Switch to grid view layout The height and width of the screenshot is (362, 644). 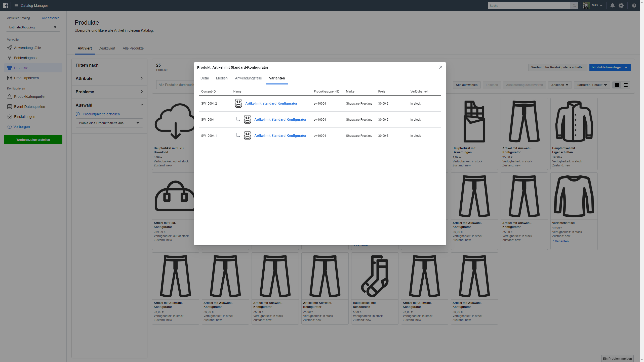(617, 85)
